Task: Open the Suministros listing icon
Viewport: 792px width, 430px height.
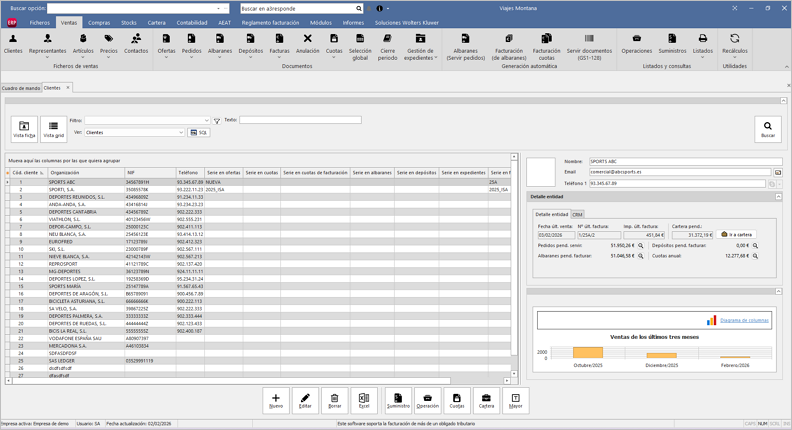Action: [672, 44]
